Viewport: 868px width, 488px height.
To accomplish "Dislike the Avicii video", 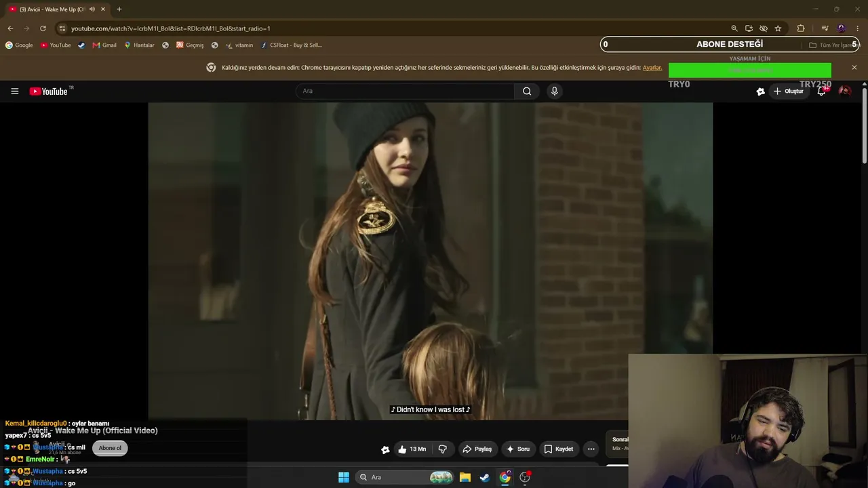I will click(x=443, y=449).
